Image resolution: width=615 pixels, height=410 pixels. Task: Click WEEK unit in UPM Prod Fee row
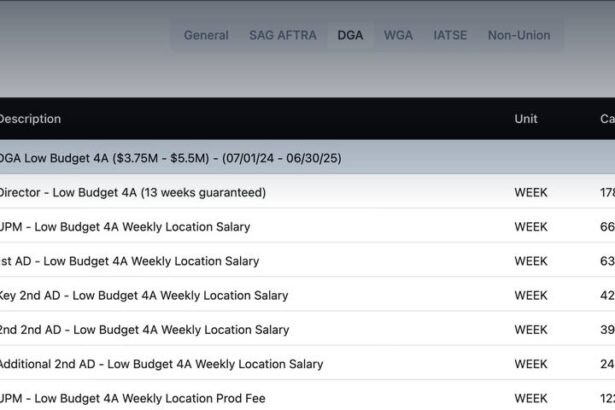531,398
